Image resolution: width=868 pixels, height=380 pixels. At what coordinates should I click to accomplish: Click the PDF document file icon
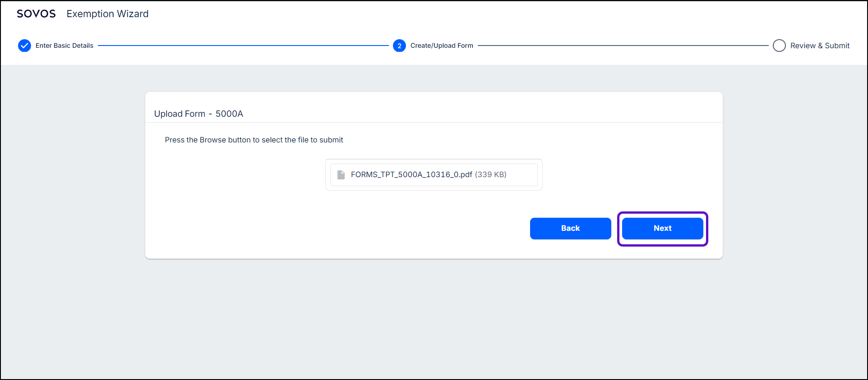point(341,175)
